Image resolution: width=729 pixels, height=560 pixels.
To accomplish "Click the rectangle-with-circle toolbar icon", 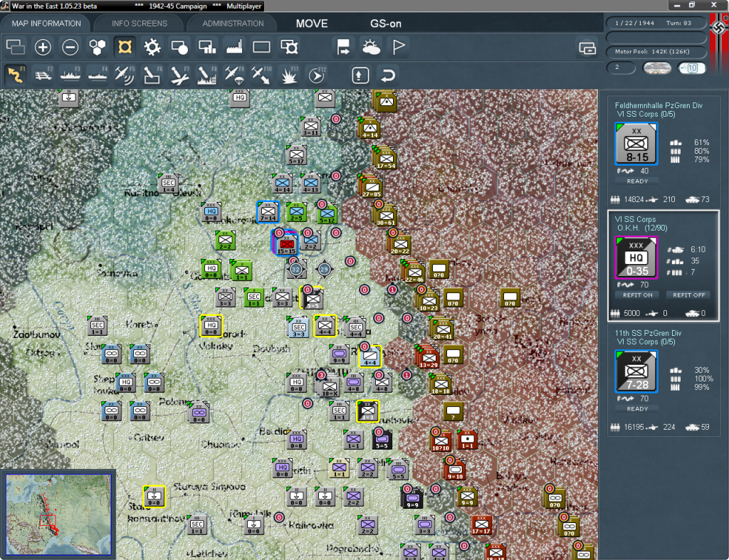I will (x=179, y=47).
